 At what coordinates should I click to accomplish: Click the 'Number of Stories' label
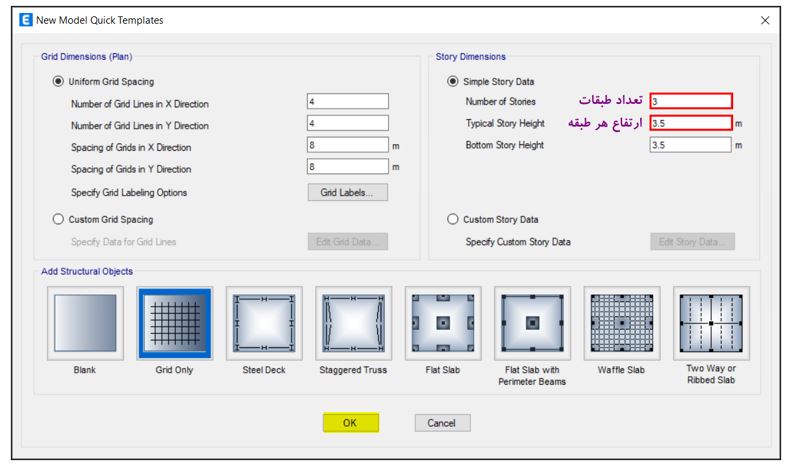click(501, 102)
